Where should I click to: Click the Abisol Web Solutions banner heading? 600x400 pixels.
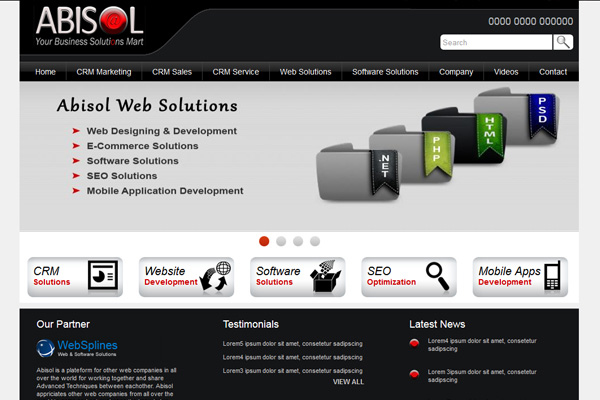147,105
